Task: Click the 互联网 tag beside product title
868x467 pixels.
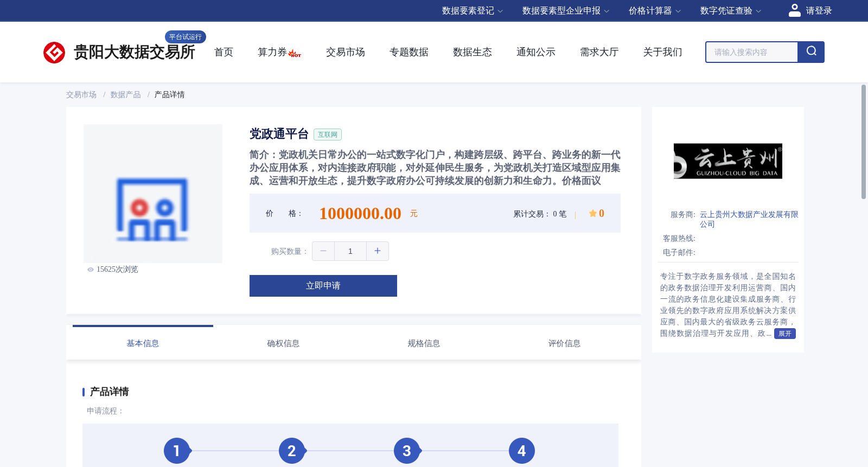Action: pyautogui.click(x=328, y=135)
